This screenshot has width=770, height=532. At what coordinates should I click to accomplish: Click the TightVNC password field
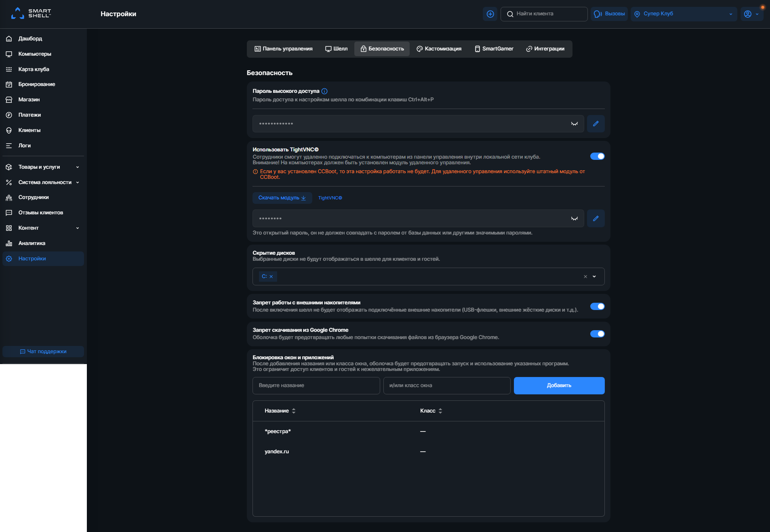coord(418,218)
